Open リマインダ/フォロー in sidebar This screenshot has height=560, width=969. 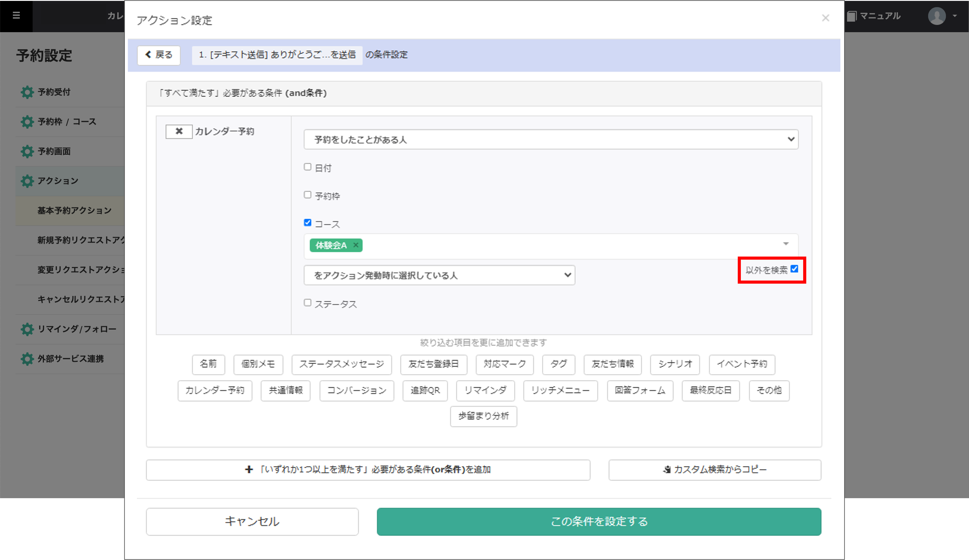[70, 329]
